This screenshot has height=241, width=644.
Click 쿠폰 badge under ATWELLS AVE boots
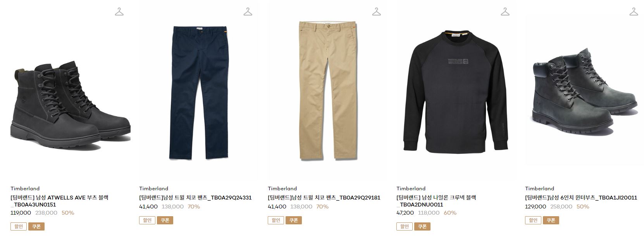36,226
